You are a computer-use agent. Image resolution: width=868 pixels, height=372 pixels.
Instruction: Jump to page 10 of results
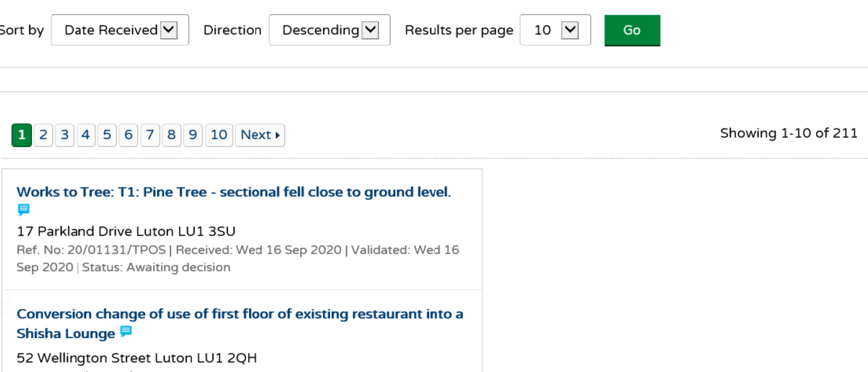click(x=219, y=135)
